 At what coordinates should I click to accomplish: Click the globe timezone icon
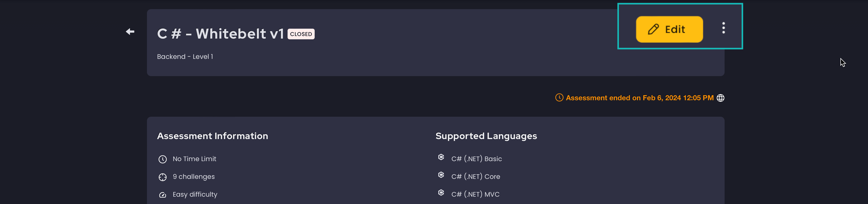click(x=720, y=98)
